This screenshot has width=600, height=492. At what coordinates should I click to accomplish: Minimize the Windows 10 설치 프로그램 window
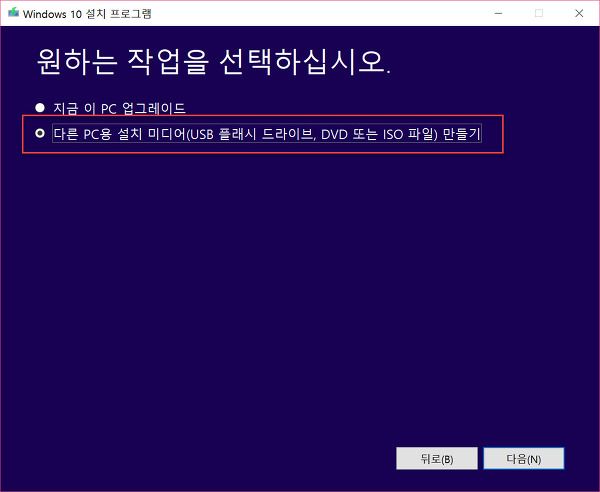498,13
